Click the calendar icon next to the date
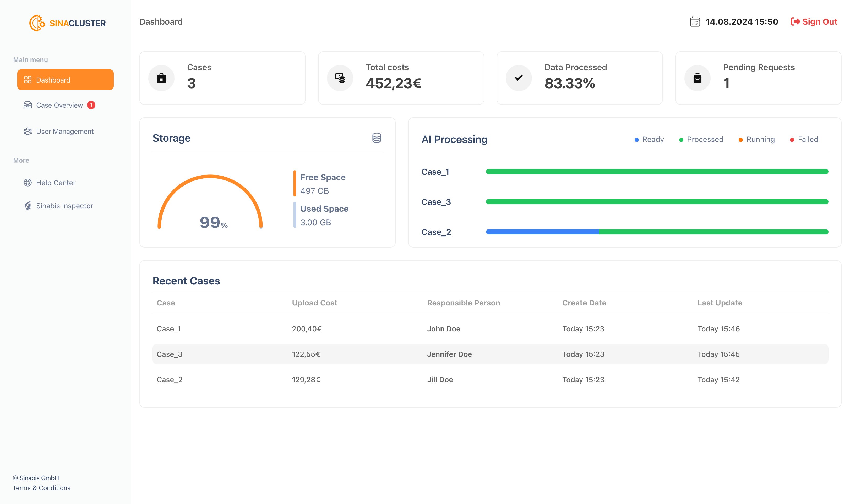 tap(695, 21)
